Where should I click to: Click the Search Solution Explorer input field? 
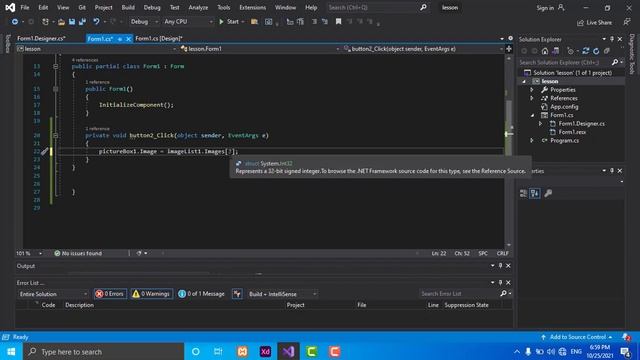click(564, 62)
